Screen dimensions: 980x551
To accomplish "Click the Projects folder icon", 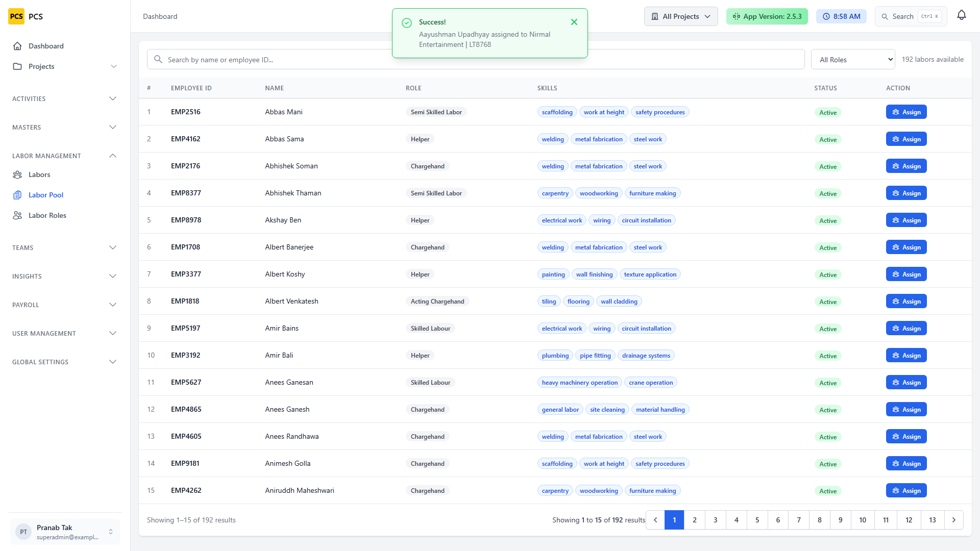I will click(x=17, y=66).
